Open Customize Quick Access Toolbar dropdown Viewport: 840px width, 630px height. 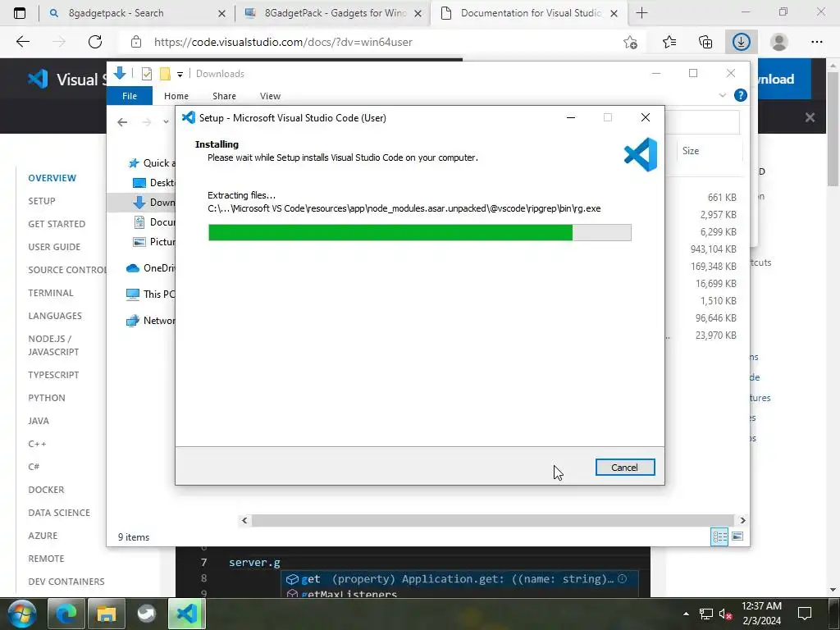coord(180,75)
